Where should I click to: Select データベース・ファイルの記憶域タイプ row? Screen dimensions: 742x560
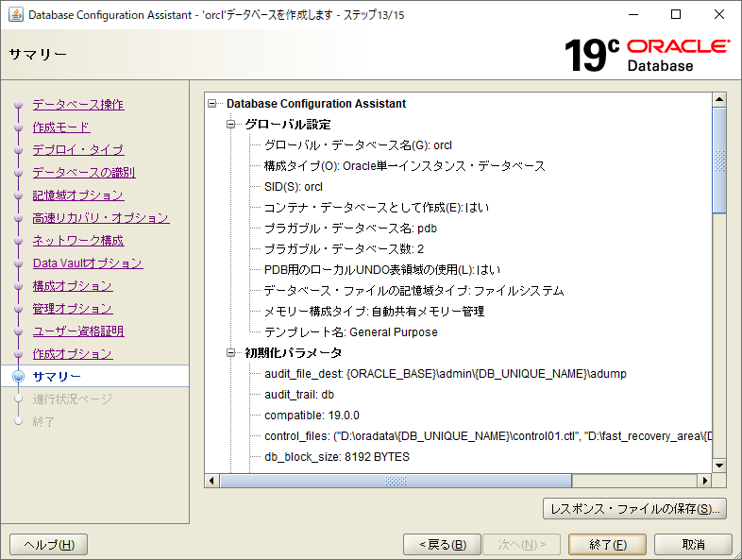414,291
